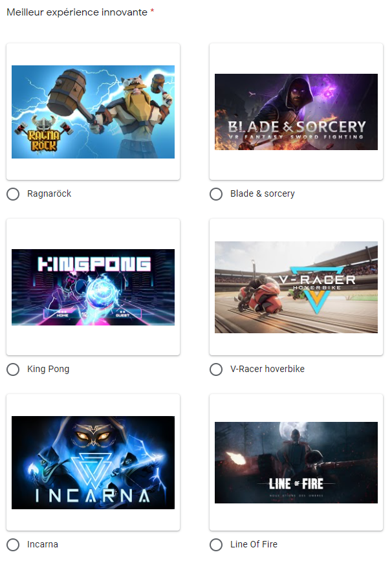
Task: Choose the Line Of Fire radio button
Action: (216, 545)
